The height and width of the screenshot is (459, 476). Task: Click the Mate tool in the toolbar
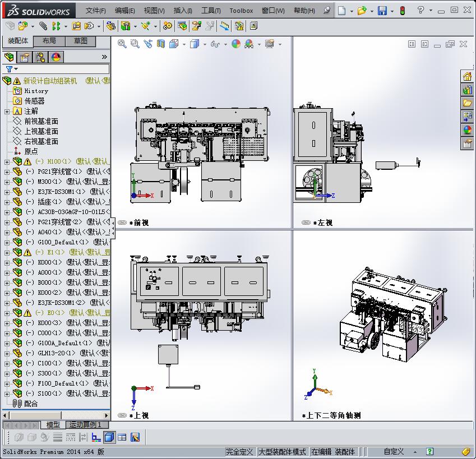(x=43, y=26)
